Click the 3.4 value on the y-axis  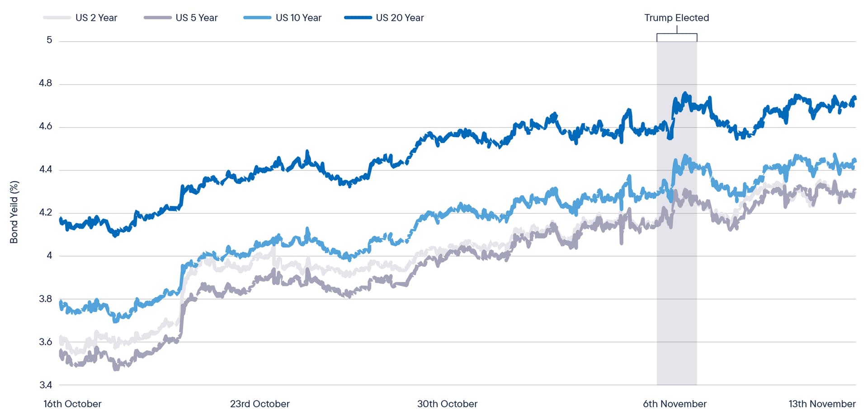(x=46, y=385)
